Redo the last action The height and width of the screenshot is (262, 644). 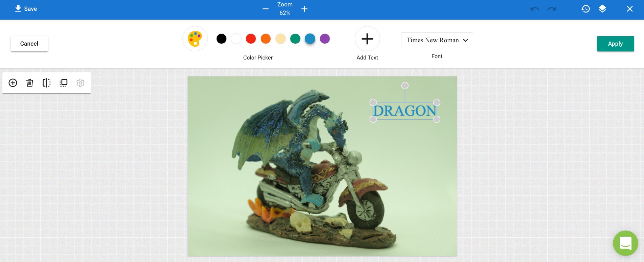click(x=552, y=9)
